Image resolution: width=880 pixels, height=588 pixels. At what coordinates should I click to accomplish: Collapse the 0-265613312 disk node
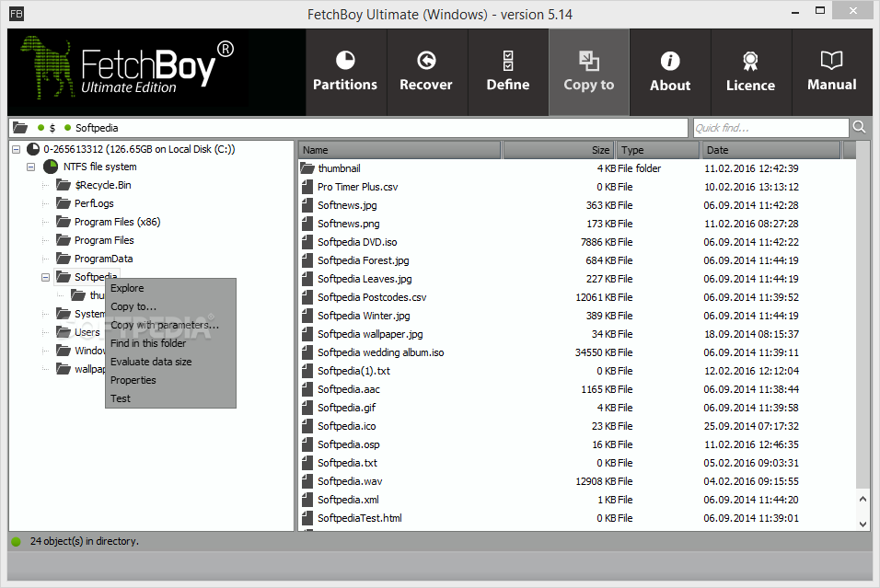pos(17,149)
